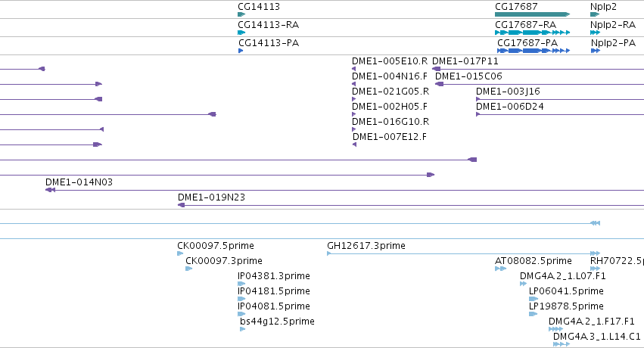Viewport: 644px width, 348px height.
Task: Select the CK00097.3prime EST label
Action: 224,260
